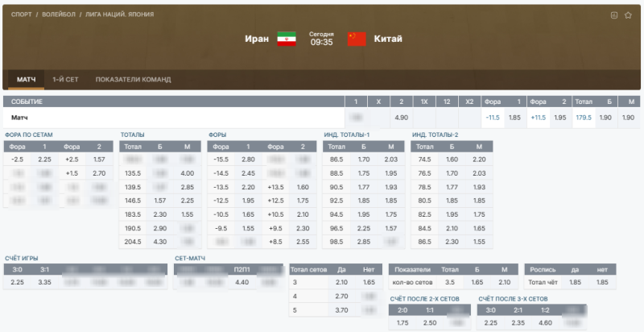The height and width of the screenshot is (332, 644).
Task: Click the China flag icon
Action: (x=357, y=39)
